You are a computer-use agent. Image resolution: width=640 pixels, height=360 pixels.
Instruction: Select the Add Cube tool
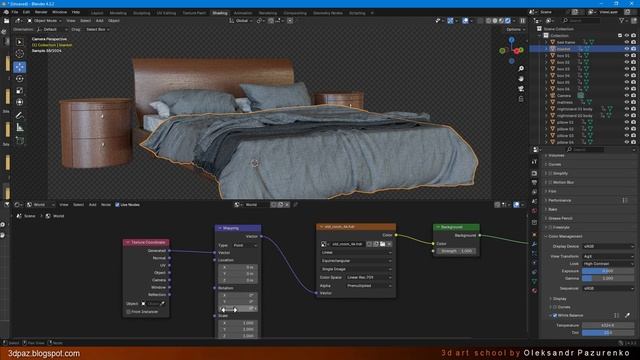pyautogui.click(x=20, y=141)
